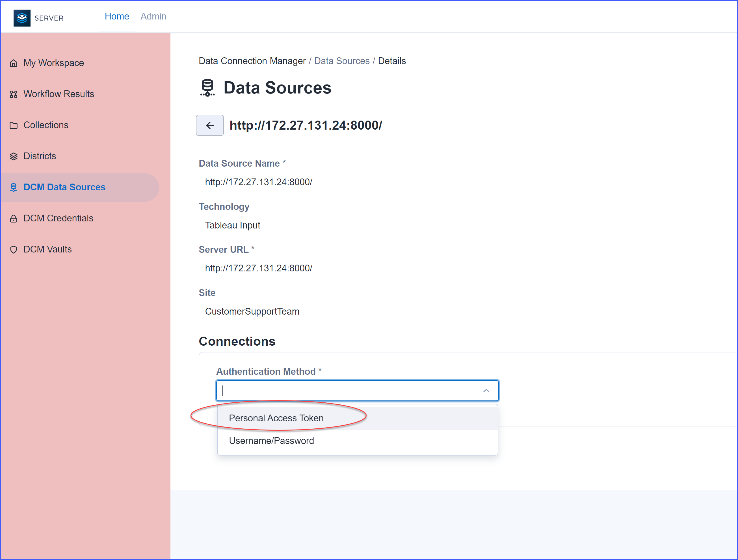Click the Connections section heading
Viewport: 738px width, 560px height.
[237, 341]
